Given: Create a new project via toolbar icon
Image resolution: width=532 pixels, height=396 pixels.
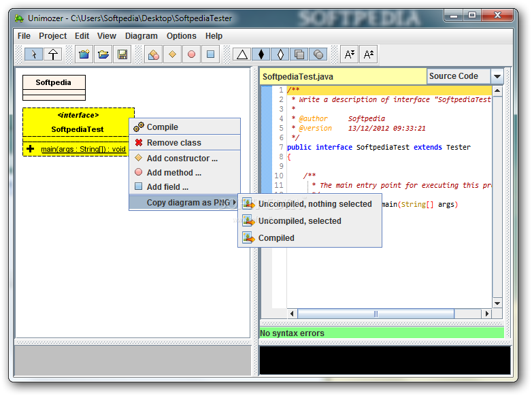Looking at the screenshot, I should 84,54.
